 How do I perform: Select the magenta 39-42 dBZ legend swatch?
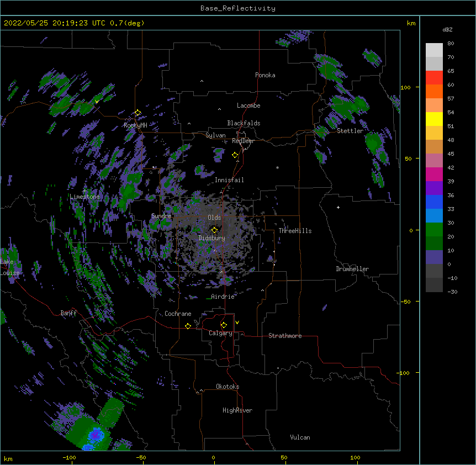pyautogui.click(x=434, y=174)
